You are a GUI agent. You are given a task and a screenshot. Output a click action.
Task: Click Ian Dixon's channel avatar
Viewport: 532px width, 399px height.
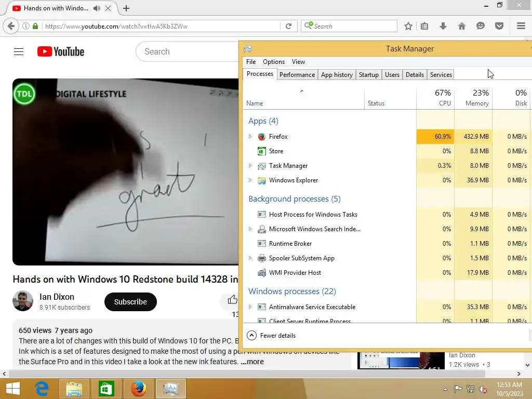click(x=23, y=301)
